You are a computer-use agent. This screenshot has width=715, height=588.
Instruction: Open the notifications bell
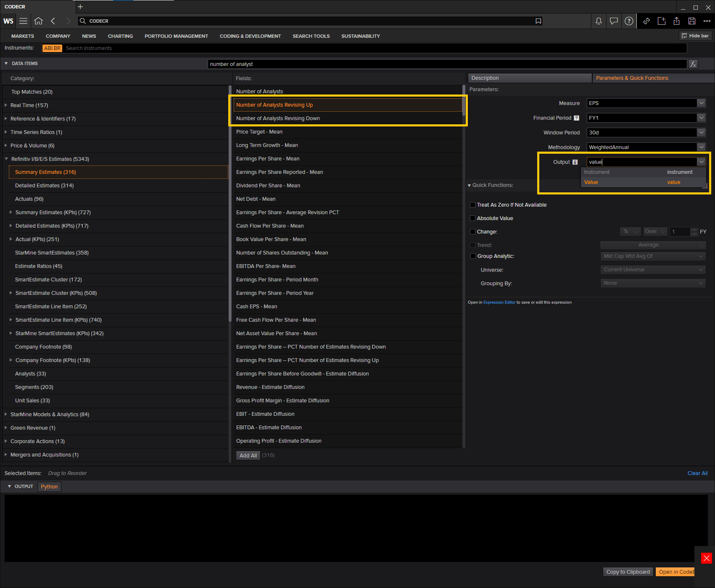click(599, 21)
